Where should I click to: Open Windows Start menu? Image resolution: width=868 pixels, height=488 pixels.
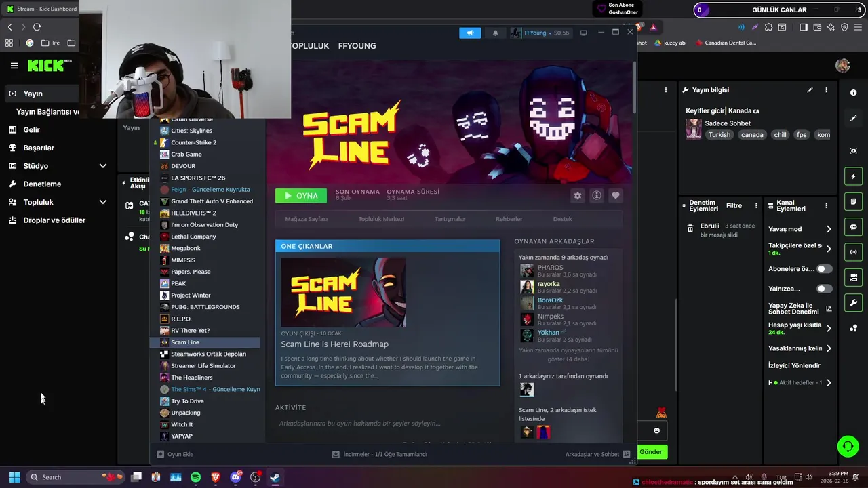(x=14, y=477)
